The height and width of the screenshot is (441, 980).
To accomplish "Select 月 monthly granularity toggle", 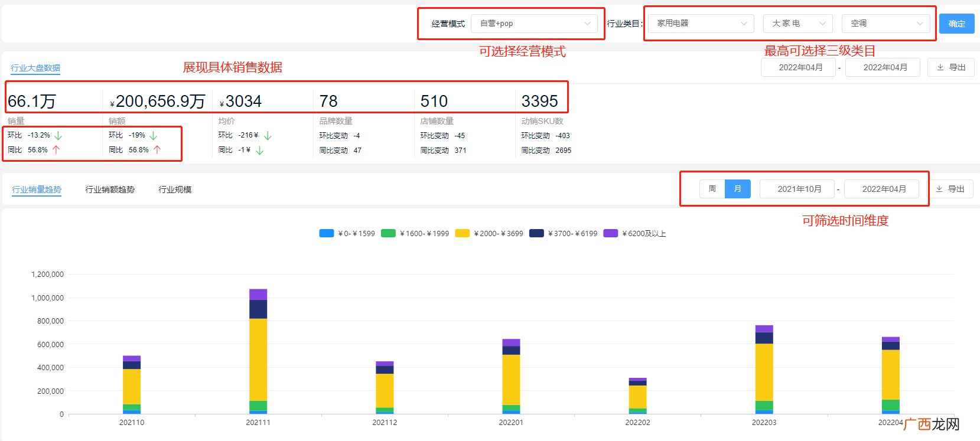I will (x=738, y=189).
